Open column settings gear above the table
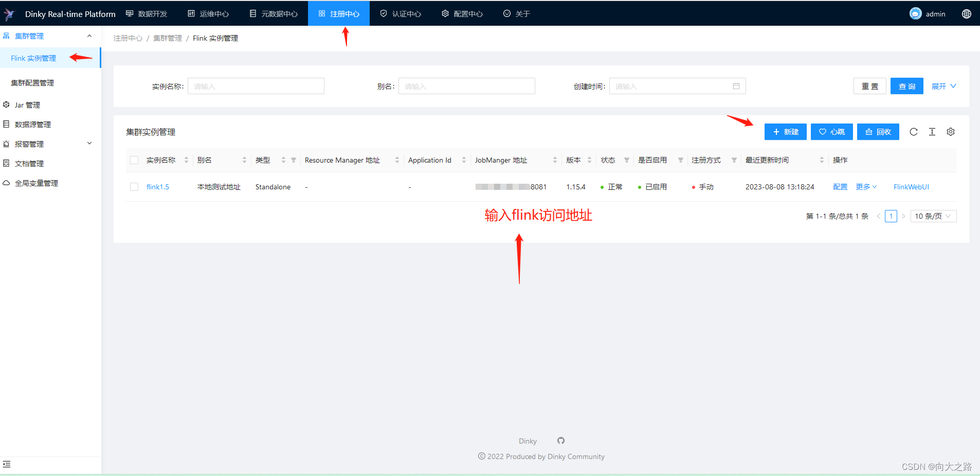 point(951,132)
